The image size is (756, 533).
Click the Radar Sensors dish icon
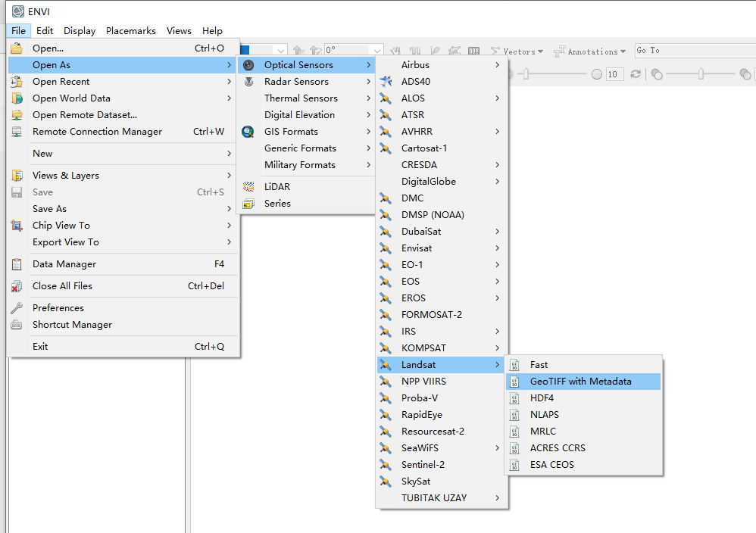pos(248,82)
